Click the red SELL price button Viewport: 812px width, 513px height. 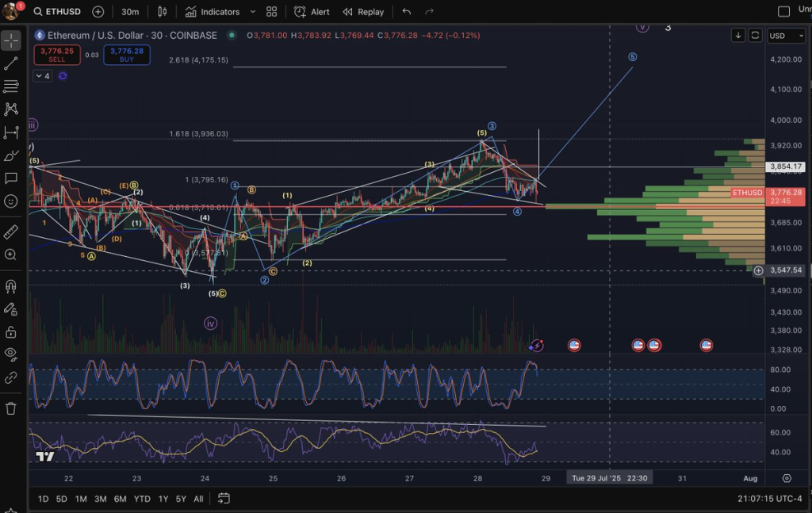[55, 55]
